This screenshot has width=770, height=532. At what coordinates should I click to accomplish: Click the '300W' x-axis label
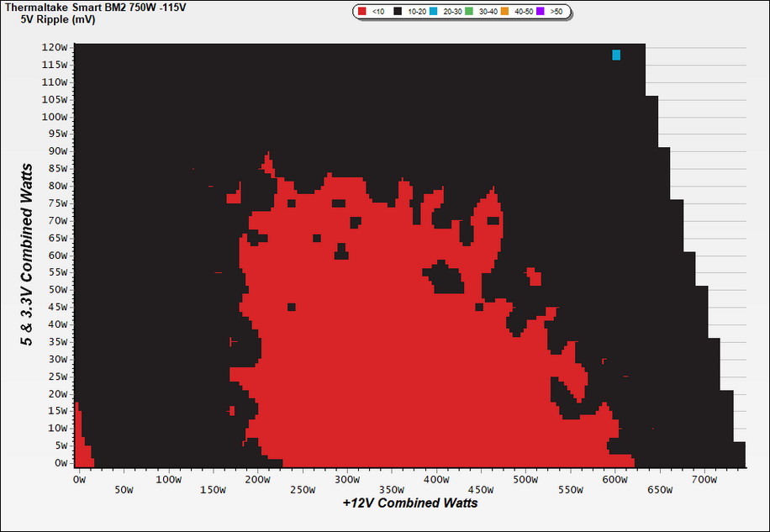point(347,480)
